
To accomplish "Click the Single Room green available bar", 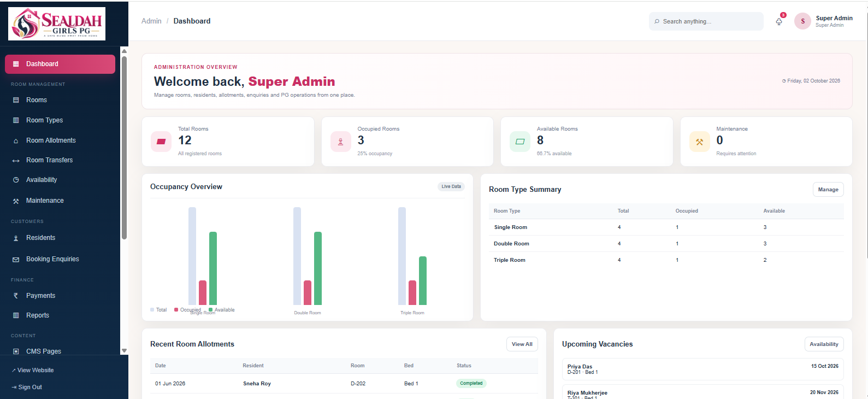I will pyautogui.click(x=213, y=268).
